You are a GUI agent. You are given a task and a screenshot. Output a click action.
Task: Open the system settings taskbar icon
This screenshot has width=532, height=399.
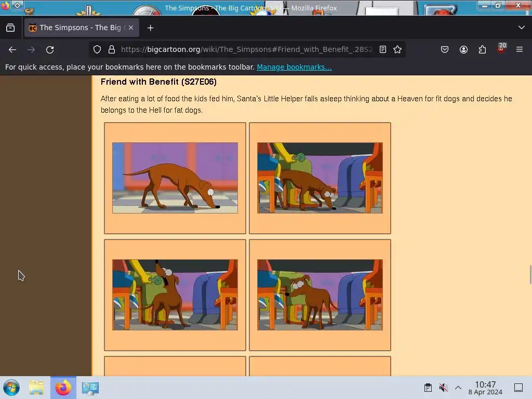point(90,388)
